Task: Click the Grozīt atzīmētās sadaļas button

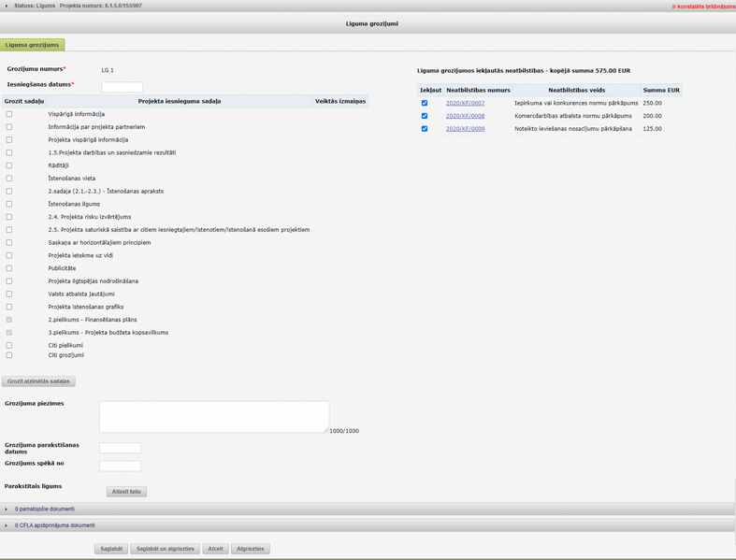Action: 39,381
